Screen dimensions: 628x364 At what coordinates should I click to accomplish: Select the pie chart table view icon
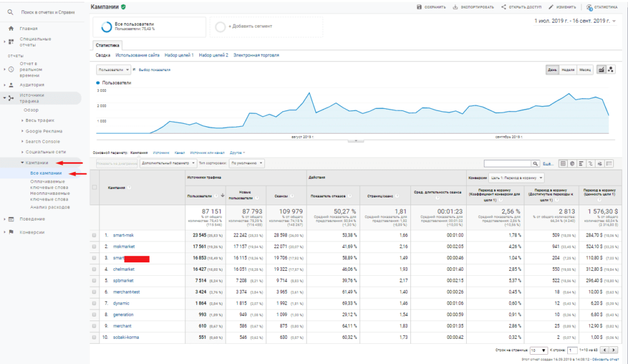[572, 164]
